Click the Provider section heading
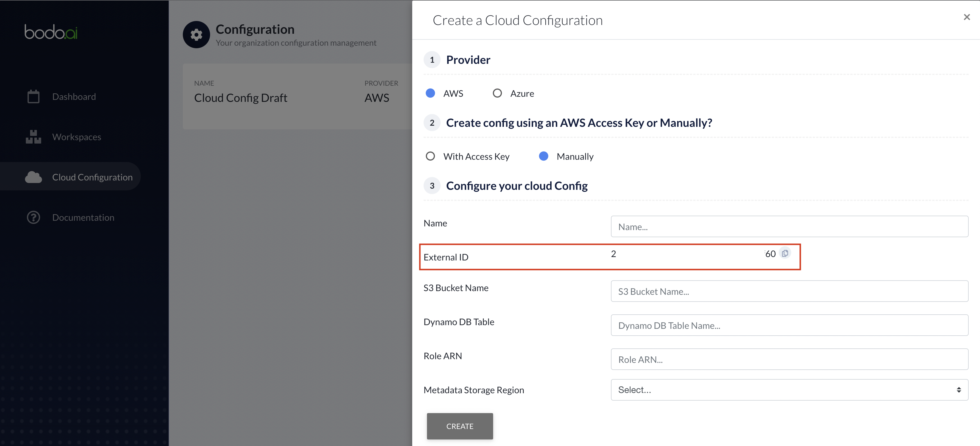This screenshot has width=980, height=446. [x=468, y=60]
